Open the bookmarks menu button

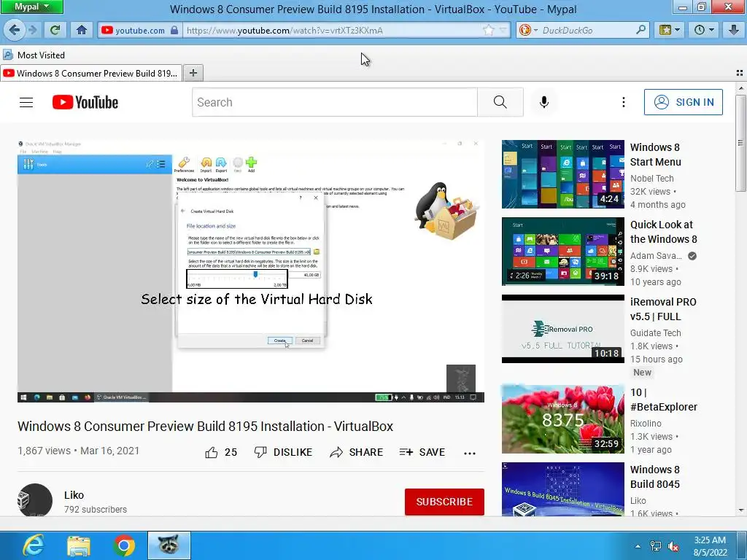(x=670, y=30)
